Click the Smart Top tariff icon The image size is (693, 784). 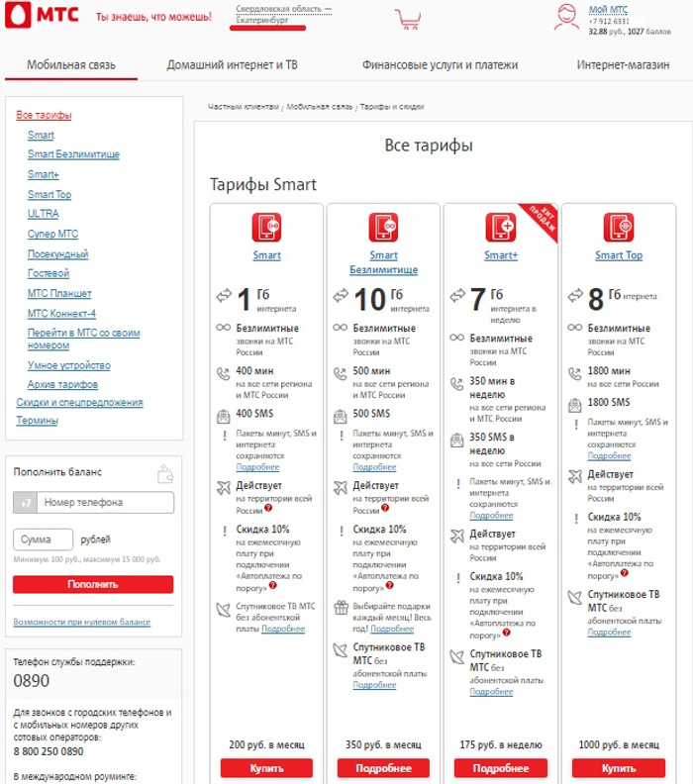pos(618,228)
